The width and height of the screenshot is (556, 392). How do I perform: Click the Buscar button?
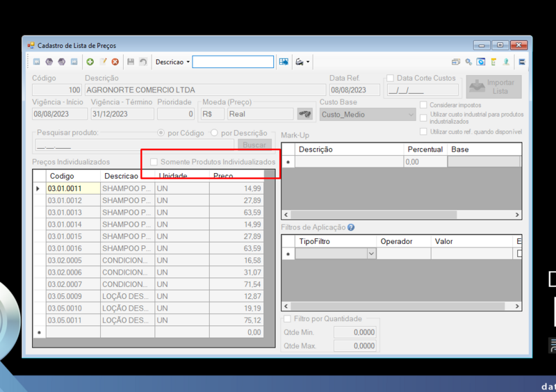tap(254, 145)
